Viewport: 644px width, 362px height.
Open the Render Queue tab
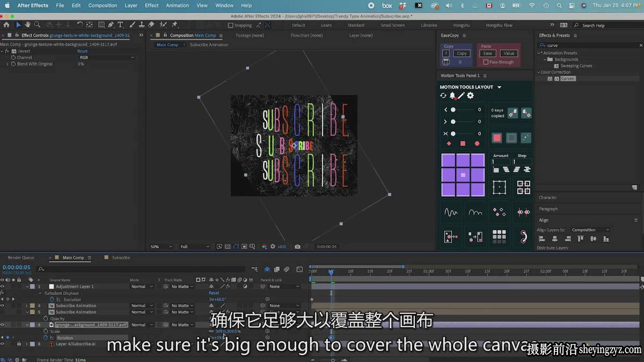point(21,257)
